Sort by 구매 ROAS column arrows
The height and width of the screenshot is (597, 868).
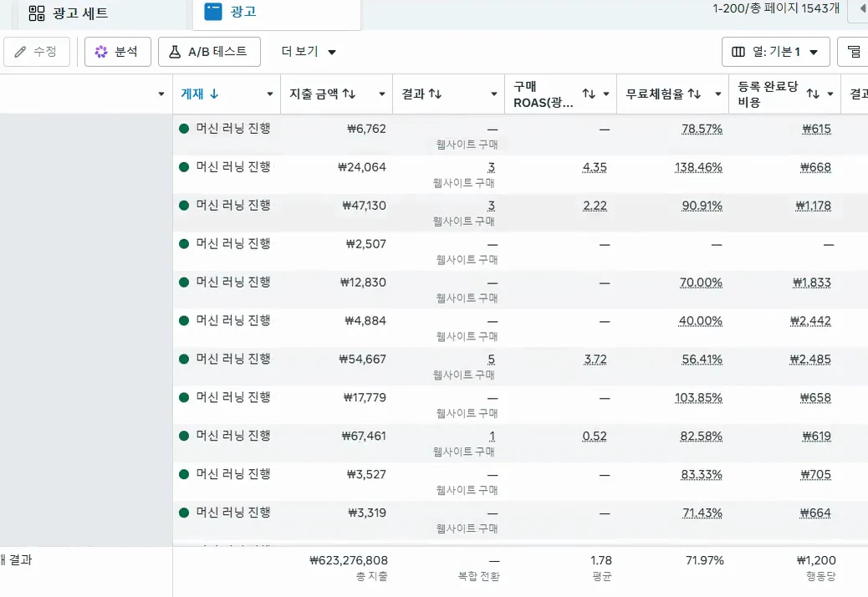coord(589,94)
